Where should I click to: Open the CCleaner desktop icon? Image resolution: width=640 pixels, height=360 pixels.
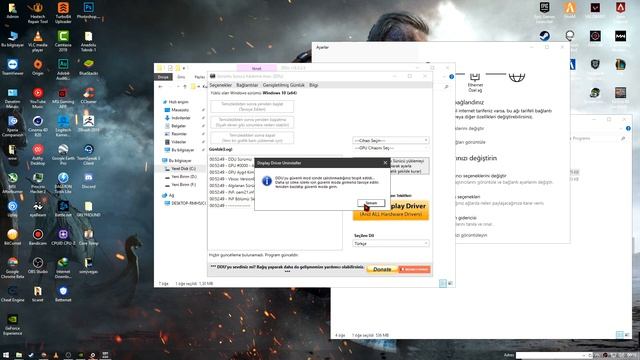88,96
